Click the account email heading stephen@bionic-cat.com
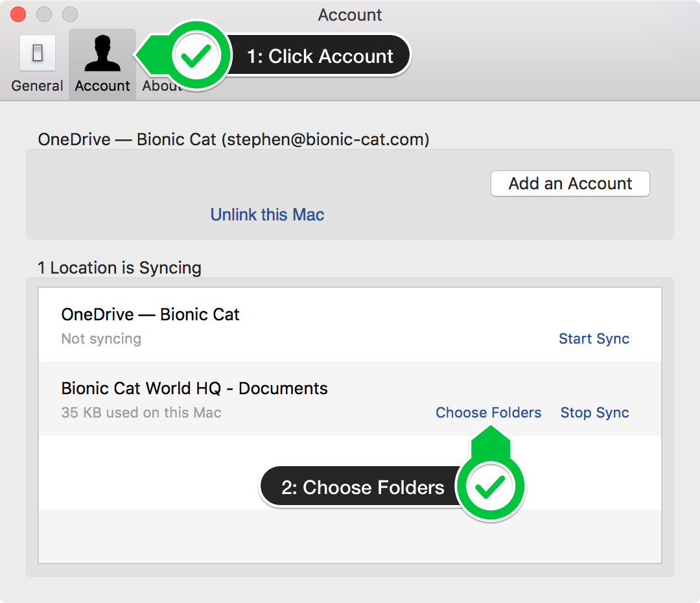This screenshot has height=603, width=700. coord(233,140)
